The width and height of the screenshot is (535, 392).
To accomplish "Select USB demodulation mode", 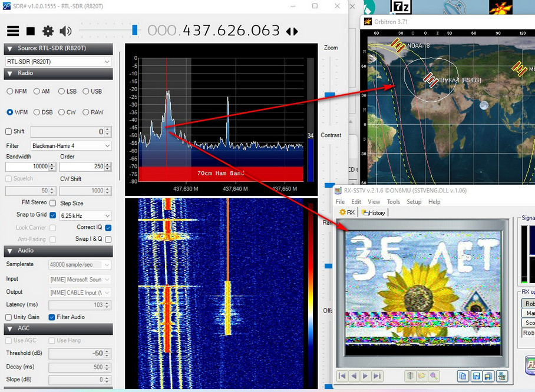I will tap(85, 91).
